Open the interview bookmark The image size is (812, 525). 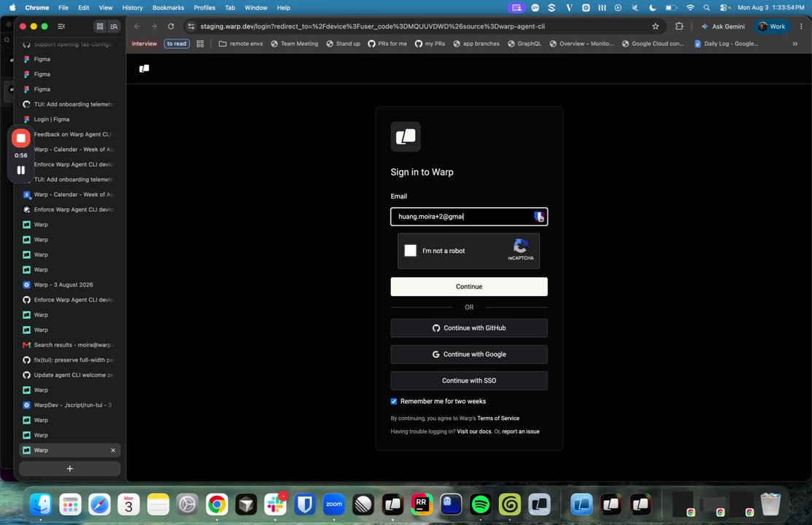[x=144, y=44]
